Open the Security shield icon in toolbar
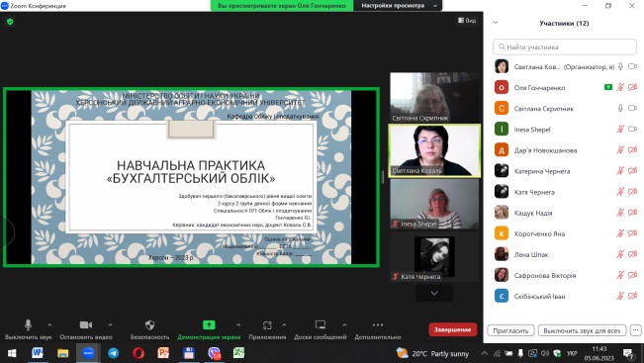The height and width of the screenshot is (363, 644). tap(150, 325)
